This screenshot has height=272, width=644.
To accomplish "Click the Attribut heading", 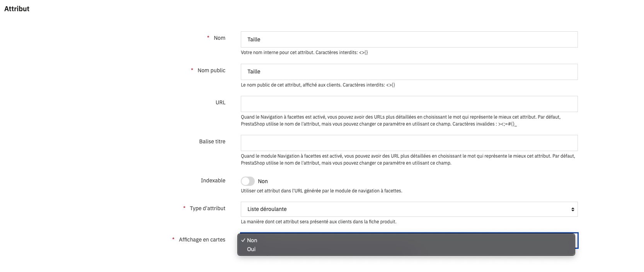I will coord(17,8).
